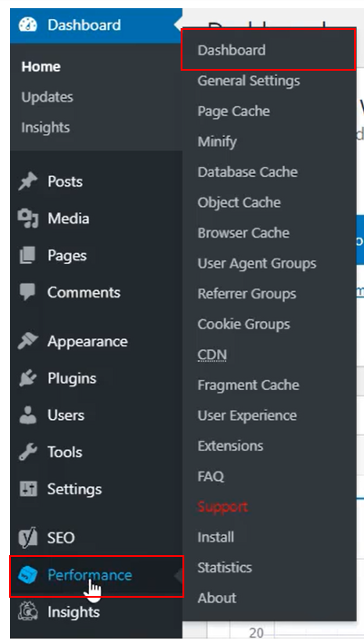364x644 pixels.
Task: Select Page Cache submenu entry
Action: (x=234, y=112)
